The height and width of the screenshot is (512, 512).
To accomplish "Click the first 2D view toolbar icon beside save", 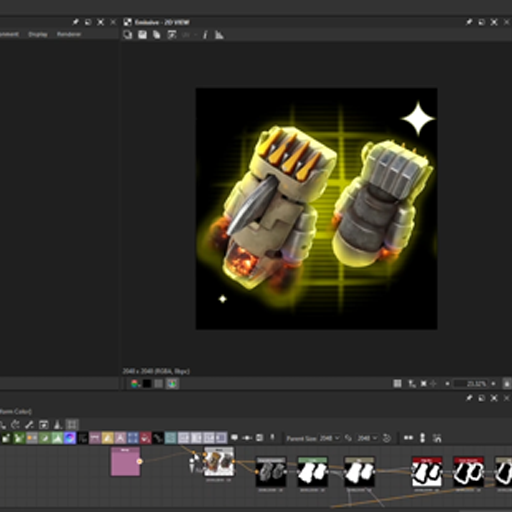I will coord(128,35).
